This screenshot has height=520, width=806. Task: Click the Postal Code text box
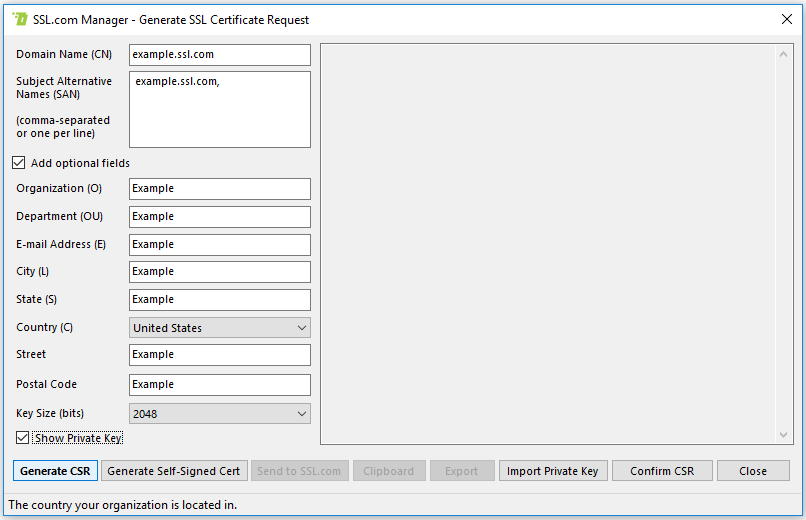(x=220, y=385)
